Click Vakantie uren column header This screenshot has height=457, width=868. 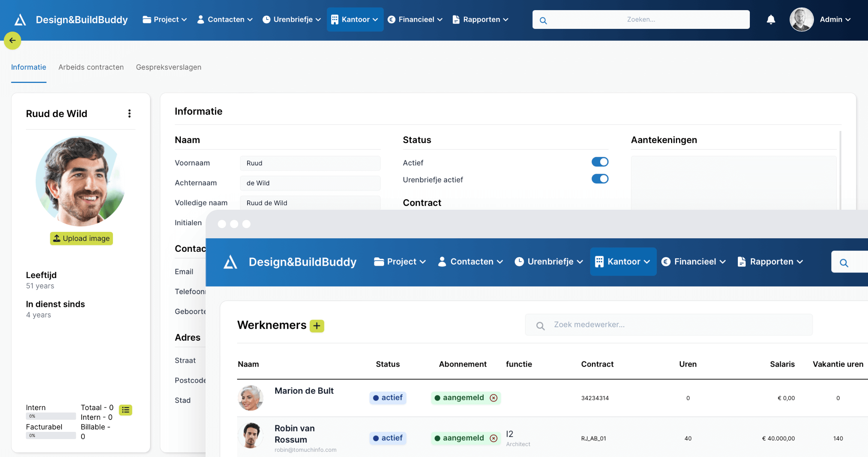(x=838, y=364)
